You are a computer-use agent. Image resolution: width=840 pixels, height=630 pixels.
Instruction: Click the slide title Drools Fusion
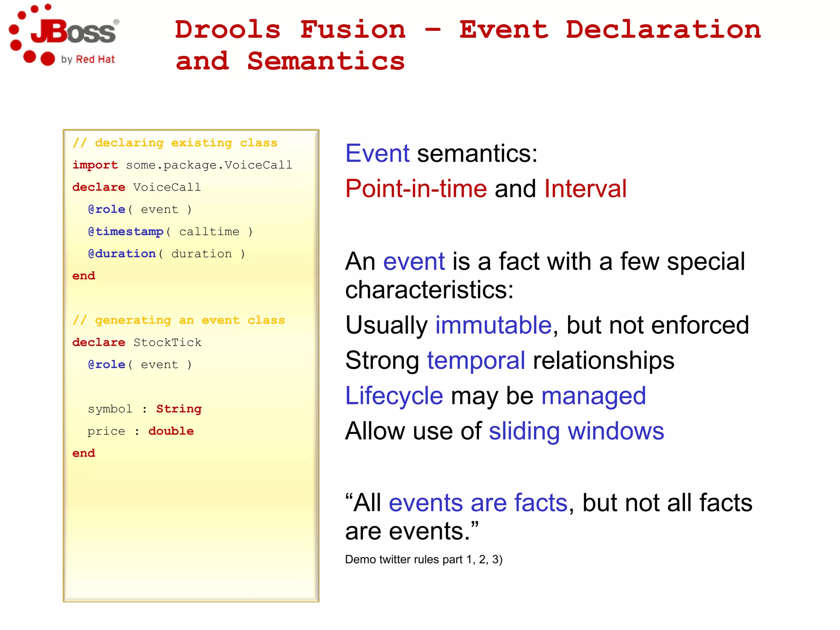point(290,30)
